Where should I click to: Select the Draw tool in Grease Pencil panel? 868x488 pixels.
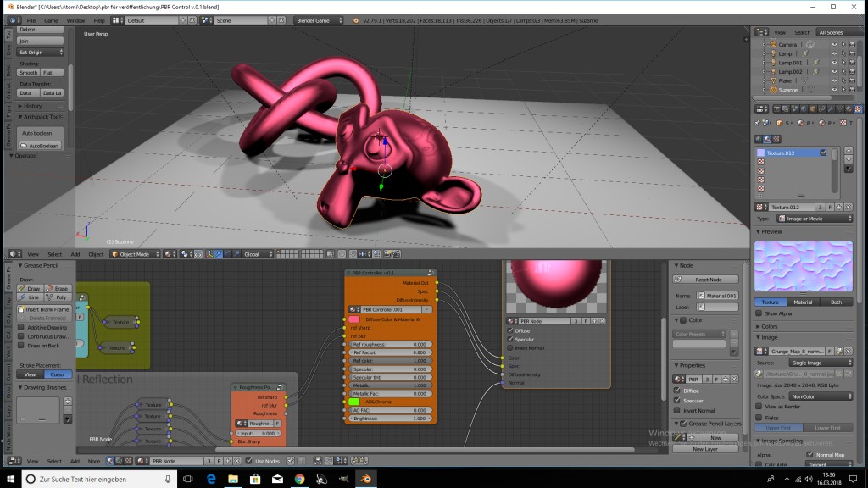[31, 288]
